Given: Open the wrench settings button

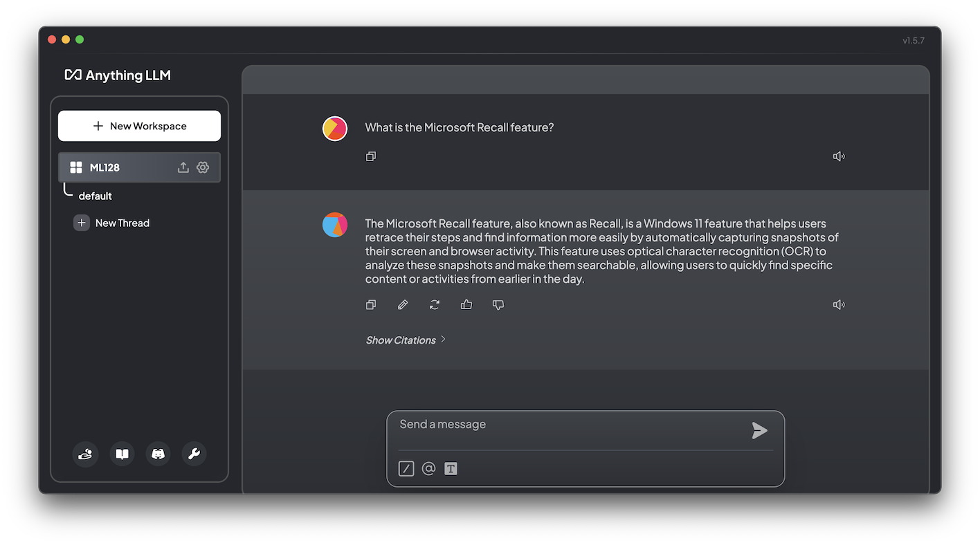Looking at the screenshot, I should (194, 454).
